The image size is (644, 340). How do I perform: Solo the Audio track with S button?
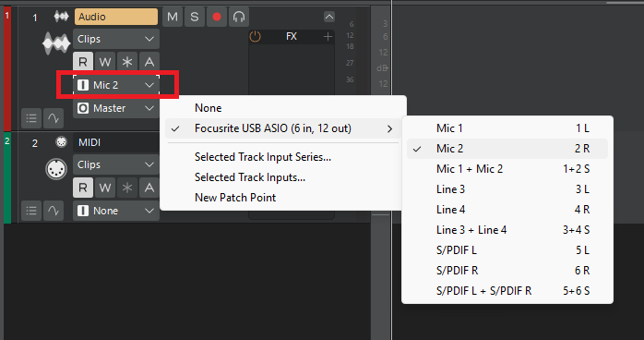coord(195,17)
